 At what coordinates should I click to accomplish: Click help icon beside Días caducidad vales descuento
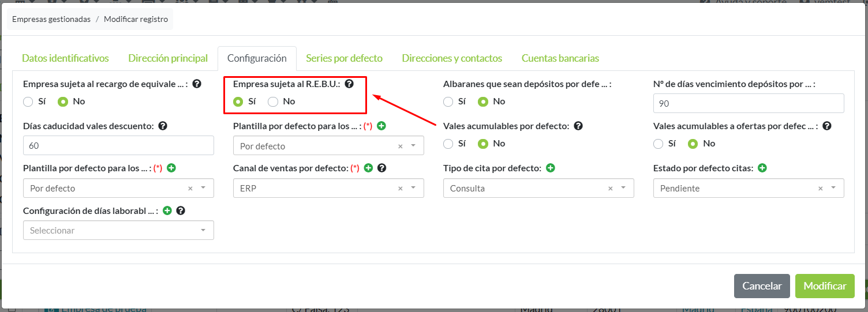point(163,126)
